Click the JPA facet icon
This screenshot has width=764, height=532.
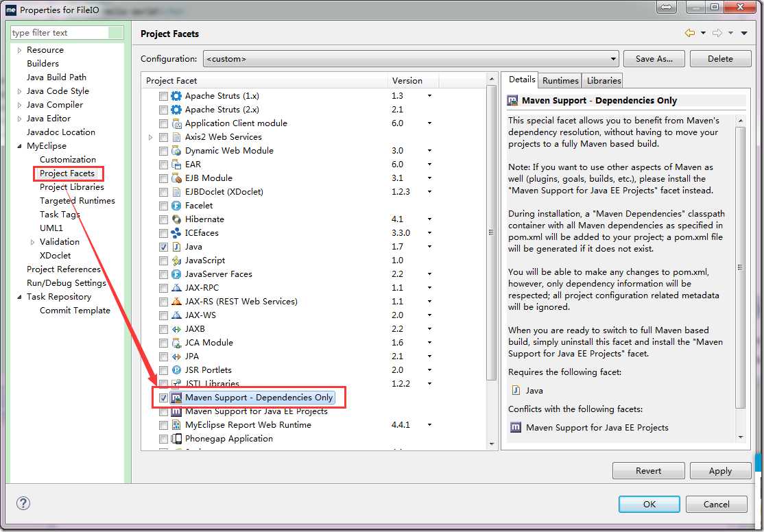176,356
